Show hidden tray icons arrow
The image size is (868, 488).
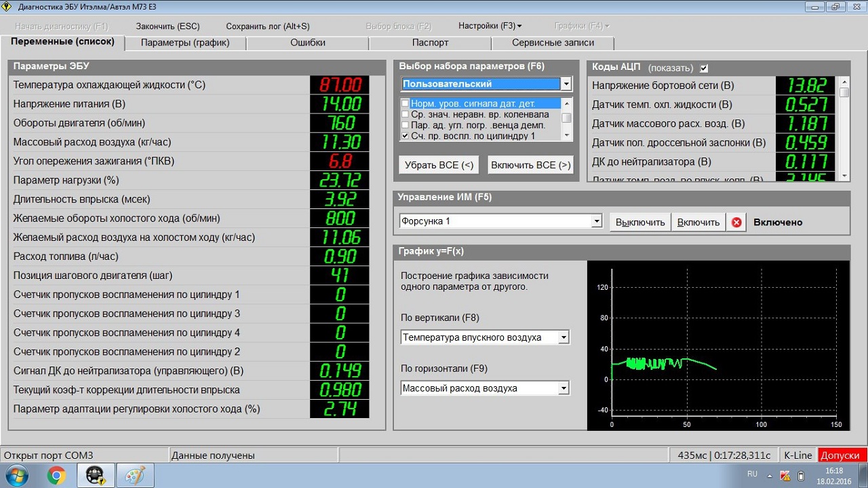(769, 475)
